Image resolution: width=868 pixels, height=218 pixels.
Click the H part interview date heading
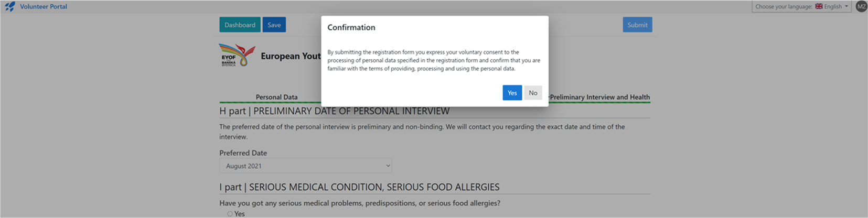pos(334,111)
